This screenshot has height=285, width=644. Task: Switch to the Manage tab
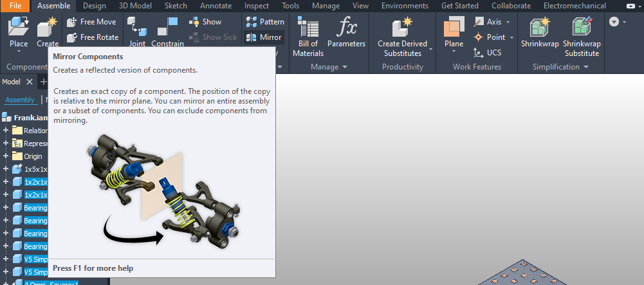click(326, 6)
